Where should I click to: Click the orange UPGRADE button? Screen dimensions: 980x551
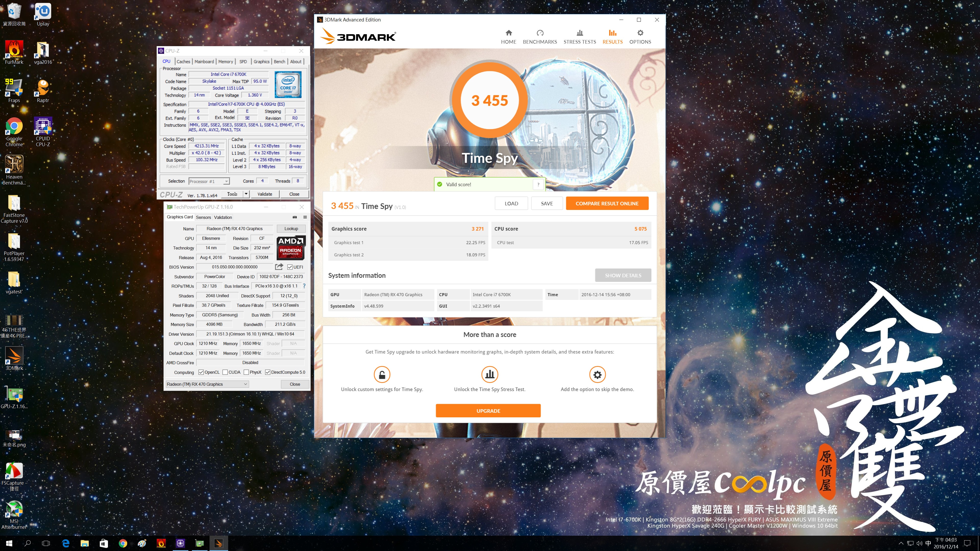point(488,411)
